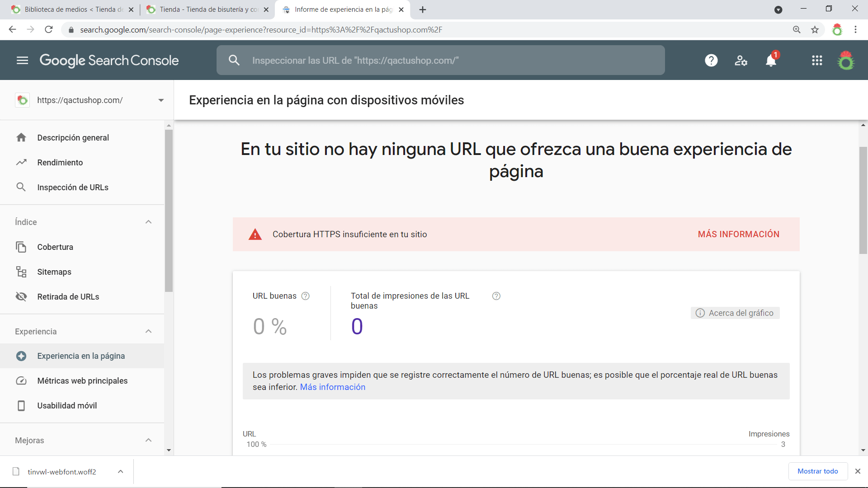Select the Total de impresiones value 0
The height and width of the screenshot is (488, 868).
[357, 326]
